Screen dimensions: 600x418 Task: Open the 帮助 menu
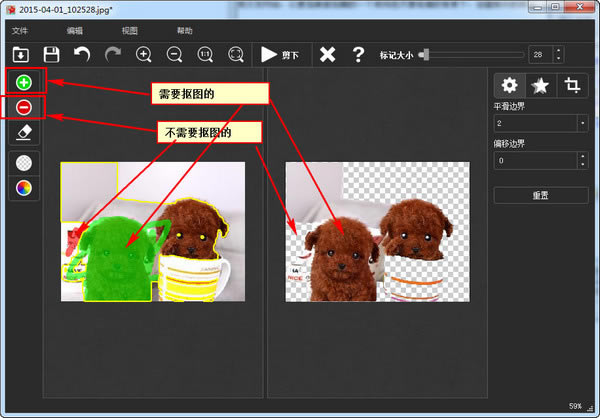[184, 31]
